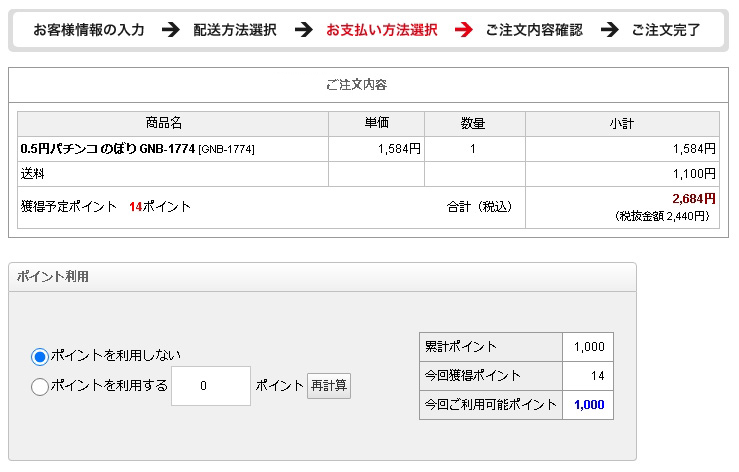This screenshot has height=472, width=739.
Task: Click the arrow after 配送方法選択
Action: [304, 30]
